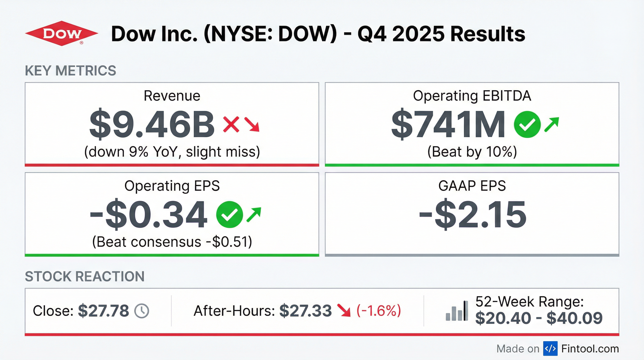Click the bar chart icon by 52-Week Range
The width and height of the screenshot is (644, 360).
pyautogui.click(x=457, y=311)
